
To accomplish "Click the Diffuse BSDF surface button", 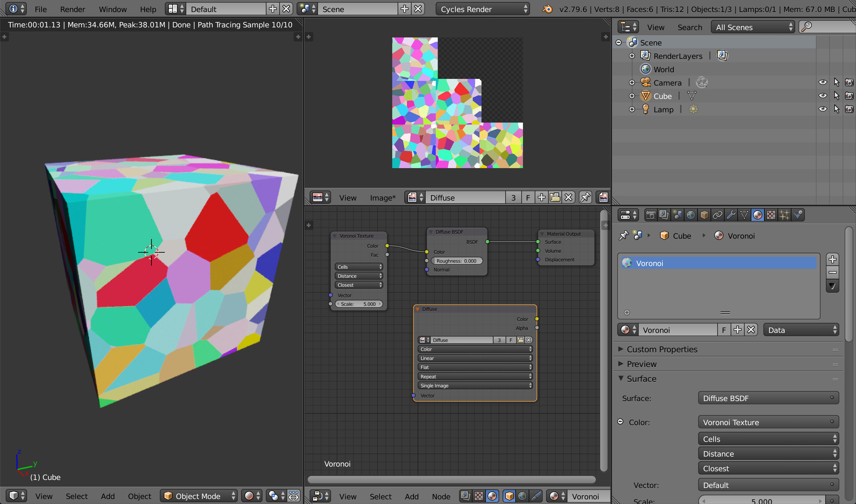I will pos(768,398).
